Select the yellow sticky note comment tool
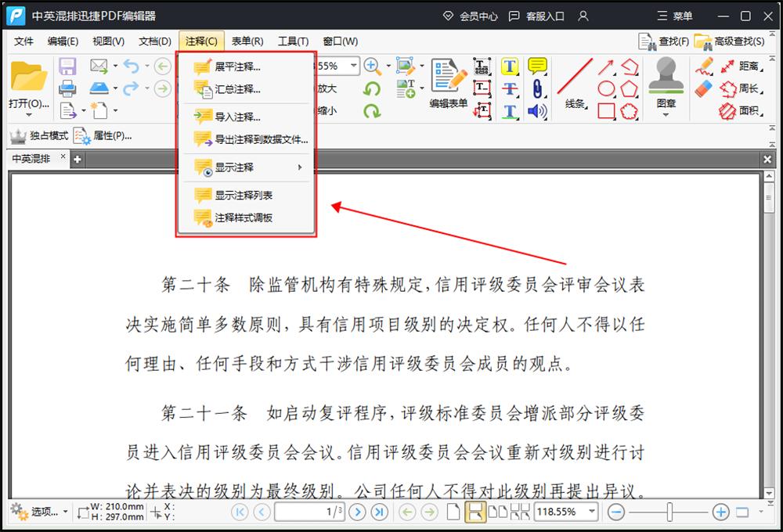 [537, 66]
